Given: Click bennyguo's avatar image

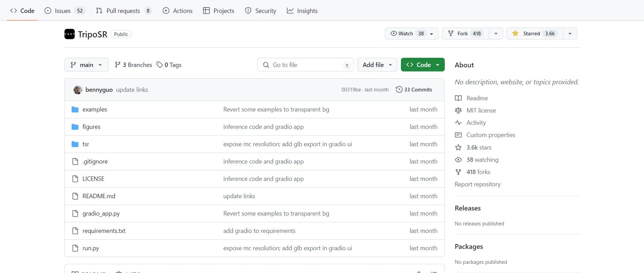Looking at the screenshot, I should 78,90.
